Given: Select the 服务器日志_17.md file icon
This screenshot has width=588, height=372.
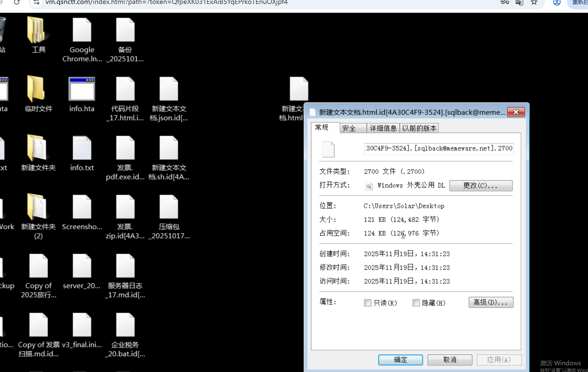Looking at the screenshot, I should pyautogui.click(x=125, y=266).
